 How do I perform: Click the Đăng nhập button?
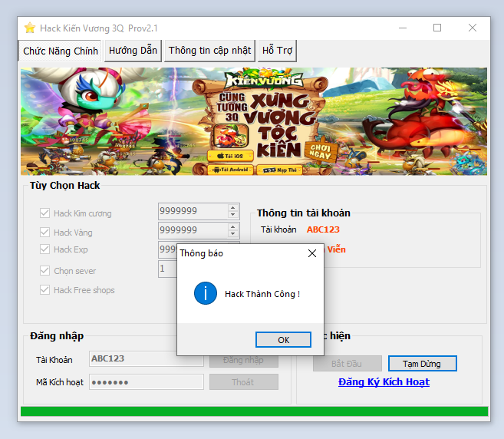point(244,361)
